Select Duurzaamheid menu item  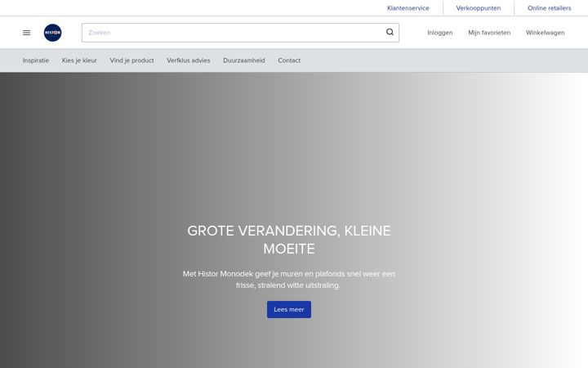[x=243, y=61]
